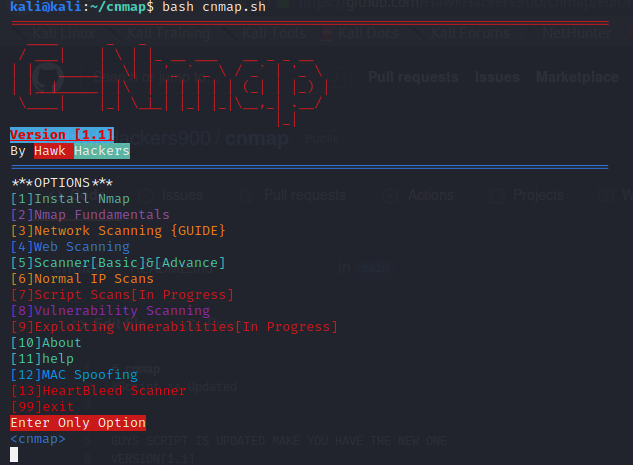
Task: Open 'Kali Linux' bookmark in background browser
Action: pyautogui.click(x=63, y=33)
